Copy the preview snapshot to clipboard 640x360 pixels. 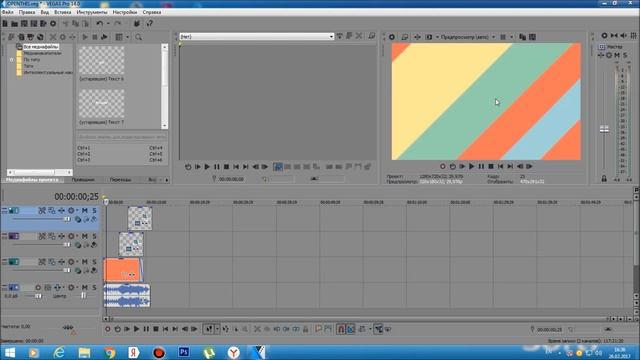click(522, 37)
